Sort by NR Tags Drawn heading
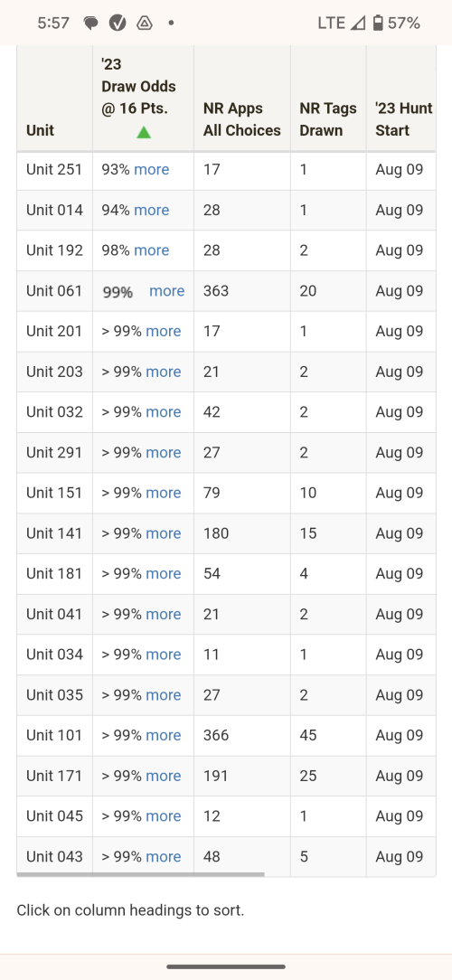 [x=328, y=119]
